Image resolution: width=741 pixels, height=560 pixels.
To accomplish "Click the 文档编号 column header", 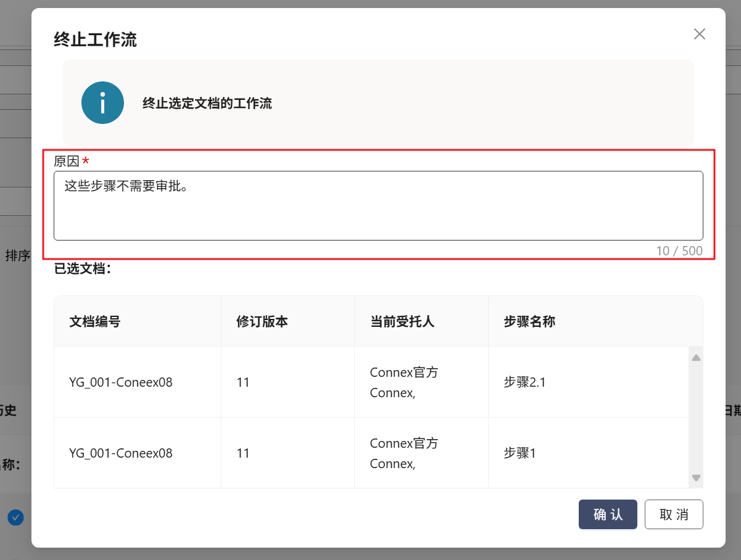I will point(94,321).
